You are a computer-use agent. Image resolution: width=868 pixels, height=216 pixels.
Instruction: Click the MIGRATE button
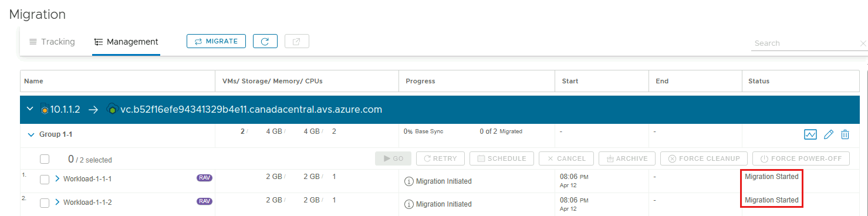coord(216,41)
